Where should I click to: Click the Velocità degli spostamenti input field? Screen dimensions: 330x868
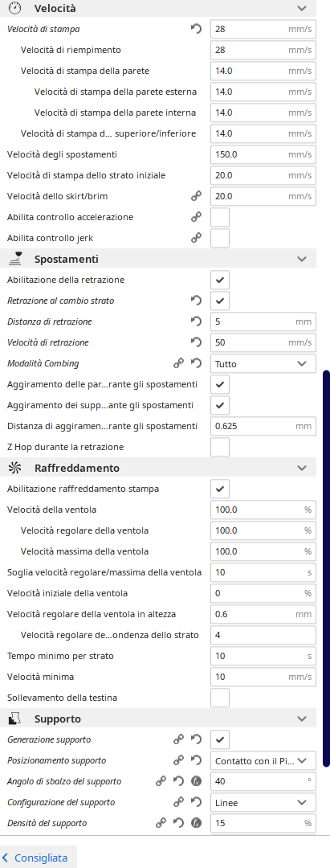263,154
